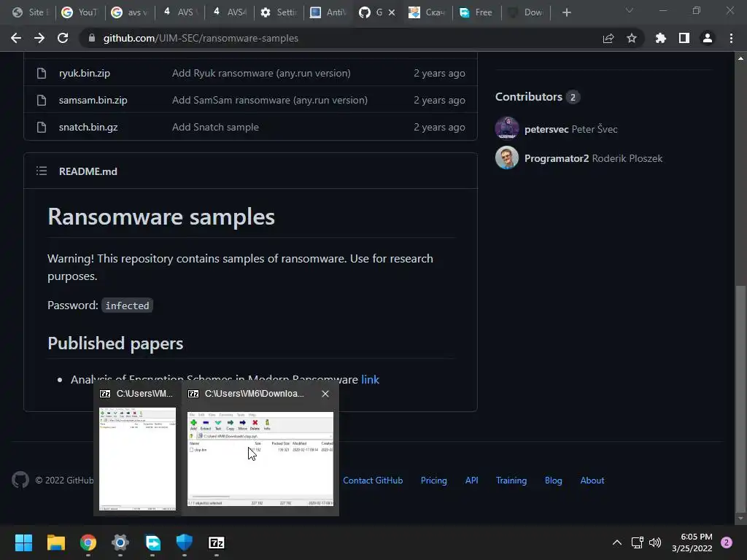Open the 7-Zip taskbar icon

point(217,542)
